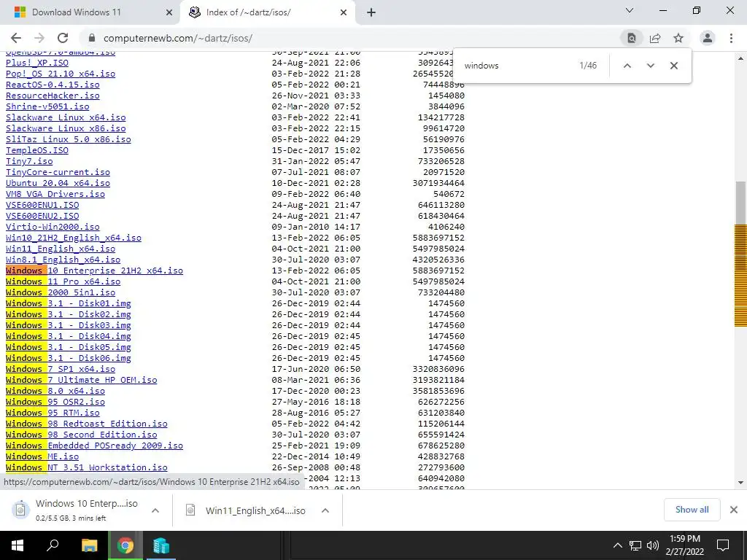The width and height of the screenshot is (747, 560).
Task: Click the Win11_English_x64 download file icon
Action: [x=190, y=510]
